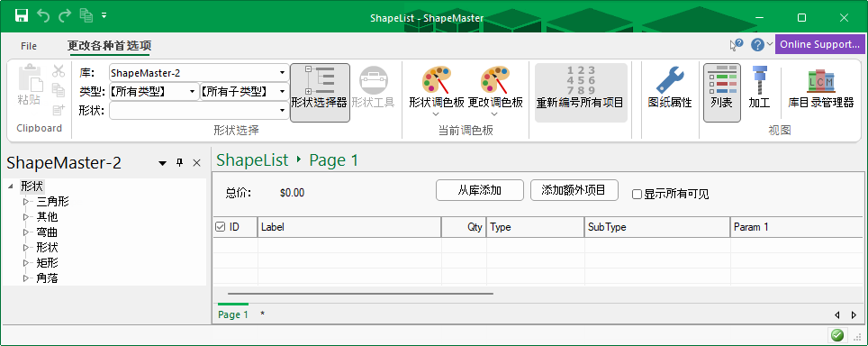Select the 更改各种首选项 ribbon tab
This screenshot has width=868, height=346.
(110, 46)
